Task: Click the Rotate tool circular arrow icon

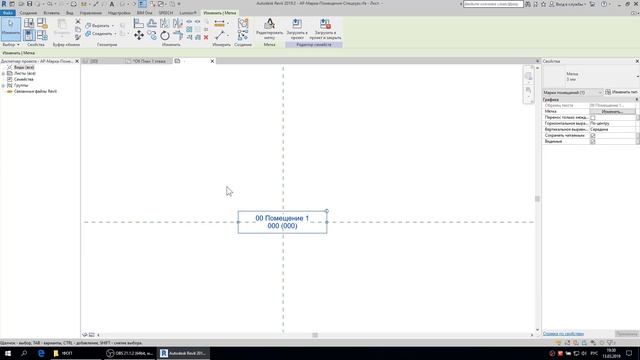Action: tap(165, 36)
